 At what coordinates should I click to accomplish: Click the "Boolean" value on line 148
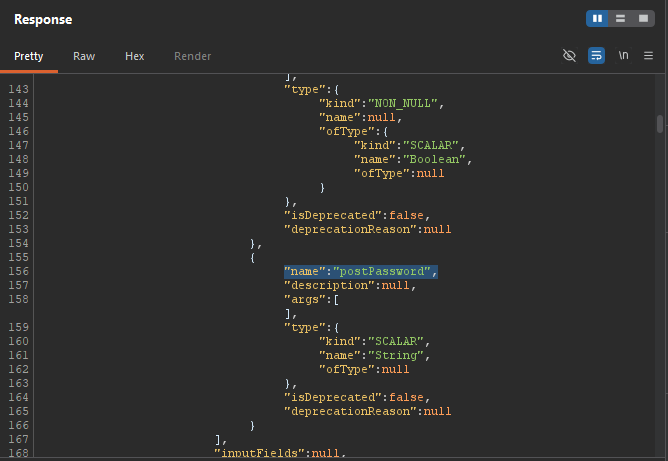(434, 159)
